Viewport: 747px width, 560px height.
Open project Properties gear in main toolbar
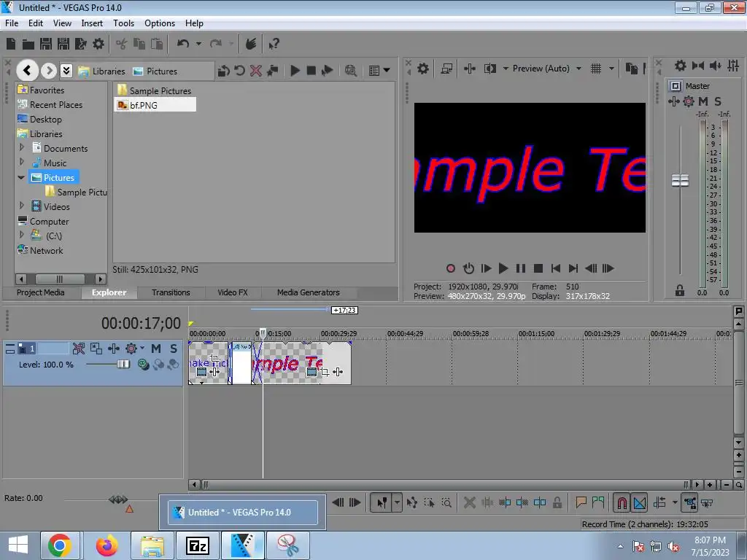coord(98,44)
